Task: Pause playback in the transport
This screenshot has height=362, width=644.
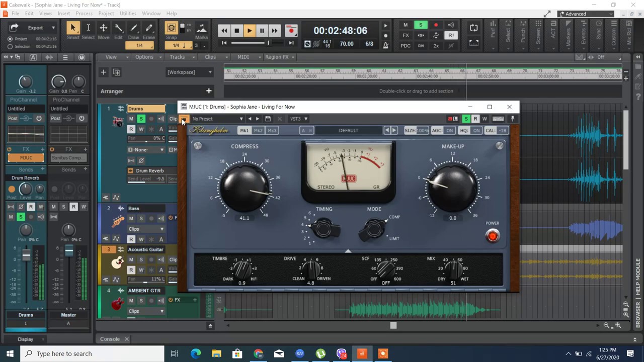Action: [x=262, y=31]
